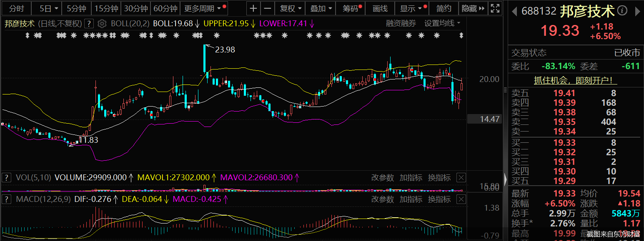Click 金额 value 5843万

click(x=626, y=214)
